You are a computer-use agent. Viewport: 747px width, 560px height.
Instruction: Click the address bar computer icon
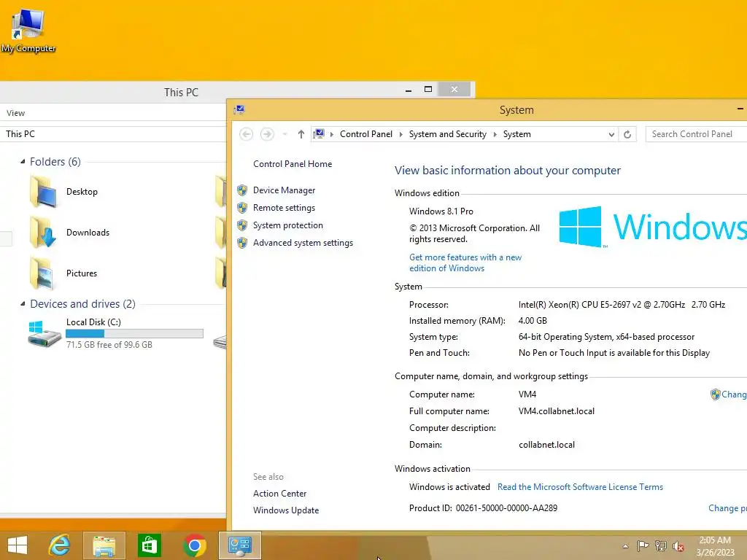point(319,134)
